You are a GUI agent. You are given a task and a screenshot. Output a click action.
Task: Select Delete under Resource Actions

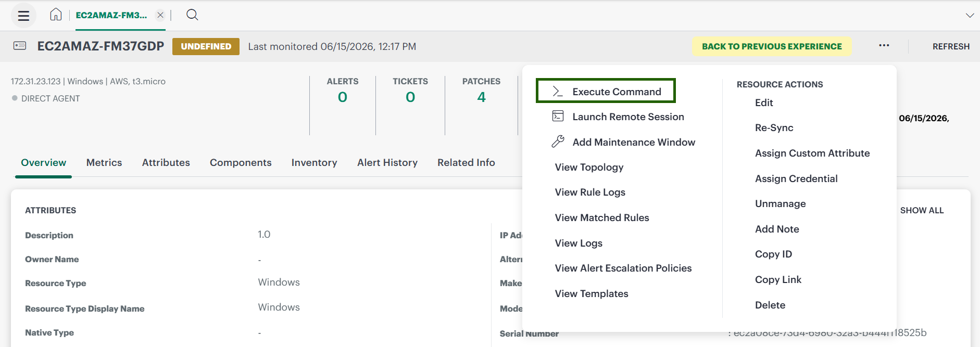(x=770, y=305)
